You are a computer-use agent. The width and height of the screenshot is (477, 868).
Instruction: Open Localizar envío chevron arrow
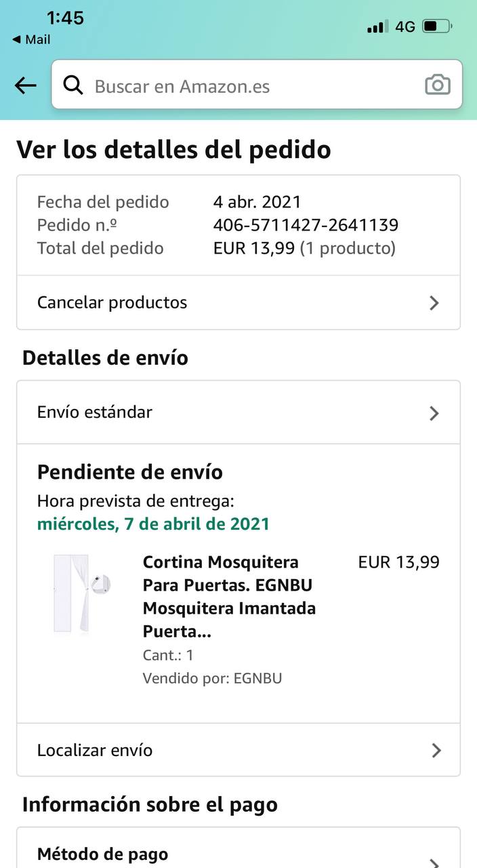point(436,750)
